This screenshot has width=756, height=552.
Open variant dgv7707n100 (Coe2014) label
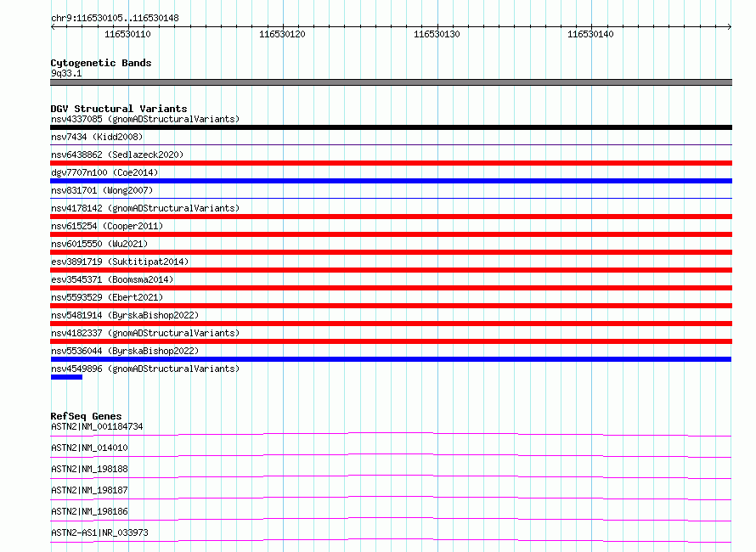tap(104, 172)
